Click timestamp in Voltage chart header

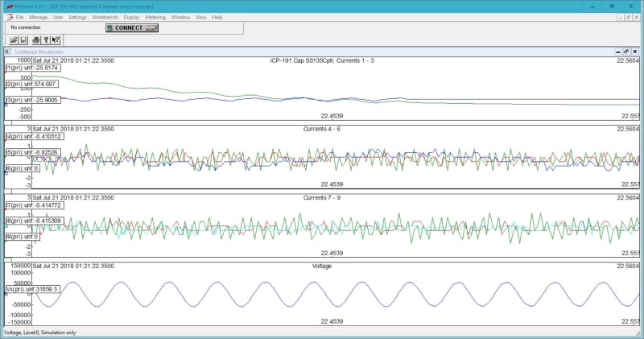point(73,267)
